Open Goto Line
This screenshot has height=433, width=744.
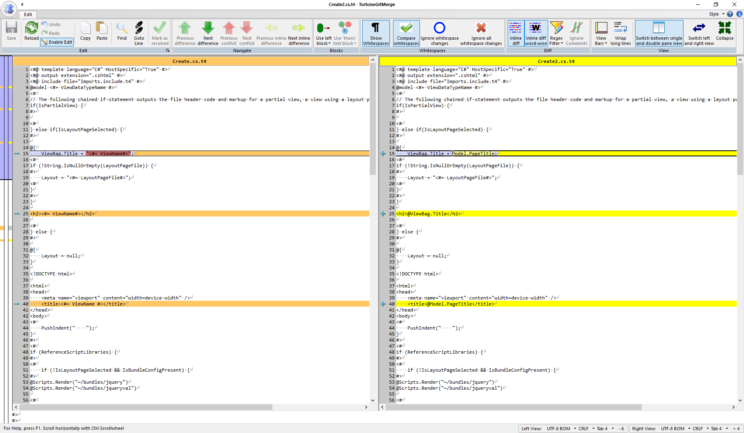pos(139,33)
